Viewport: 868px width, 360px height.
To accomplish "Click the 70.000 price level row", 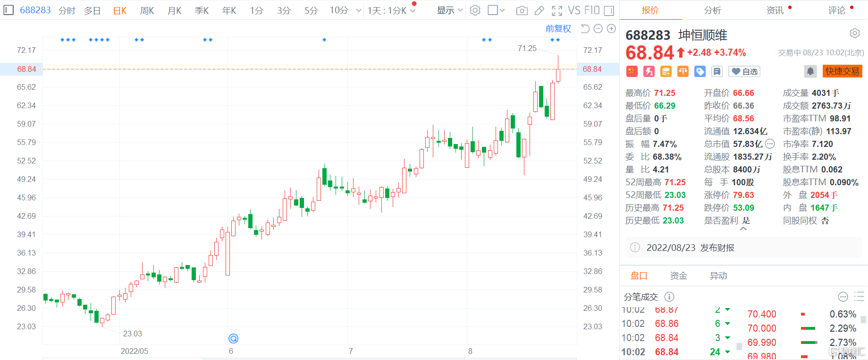I will (801, 328).
